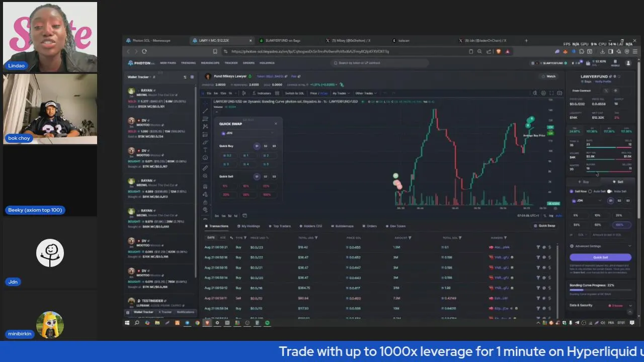Select the text annotation drawing tool
The height and width of the screenshot is (362, 644).
(x=205, y=150)
